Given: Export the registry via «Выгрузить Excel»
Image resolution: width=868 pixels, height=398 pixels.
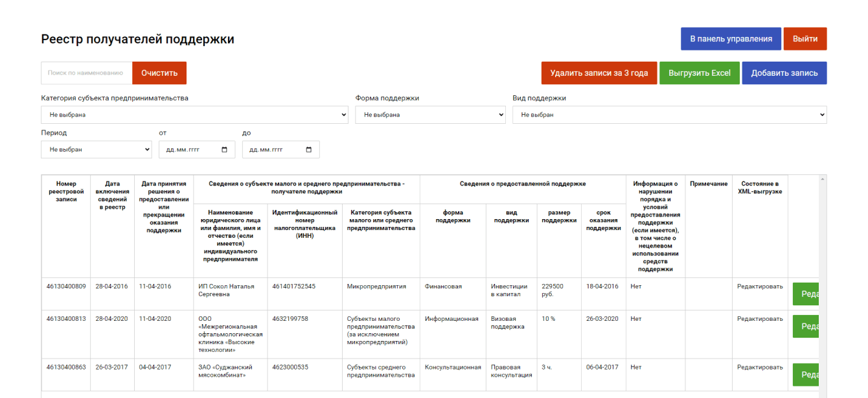Looking at the screenshot, I should 700,73.
